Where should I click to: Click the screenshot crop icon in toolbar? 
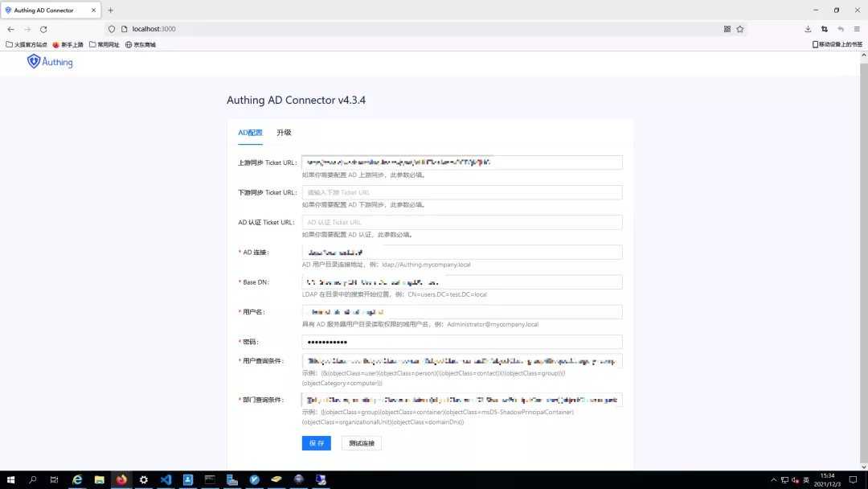(825, 29)
